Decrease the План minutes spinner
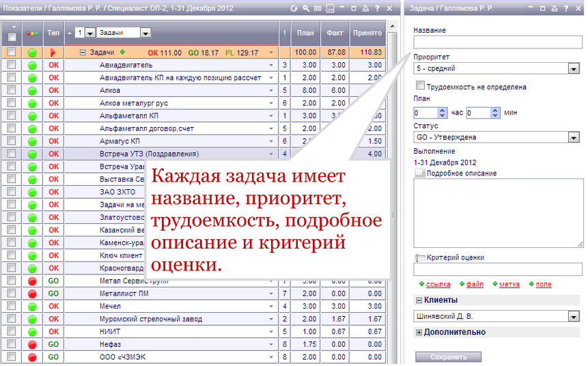The width and height of the screenshot is (588, 366). click(x=495, y=116)
